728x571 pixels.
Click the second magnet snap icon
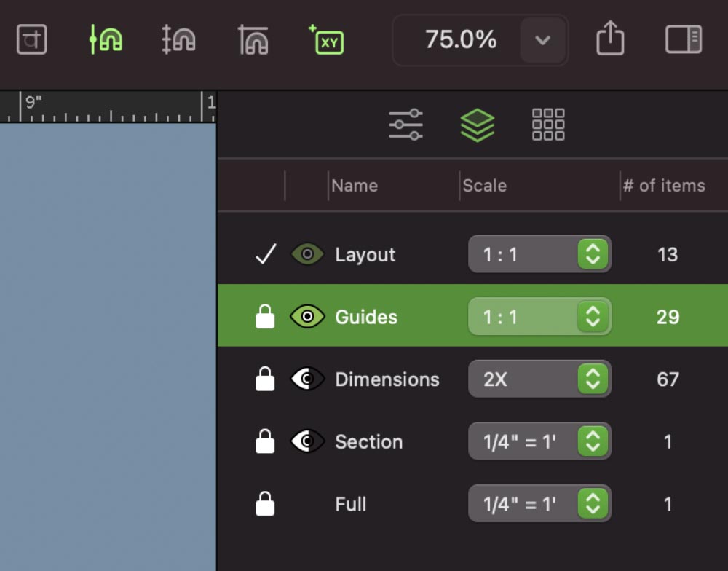[178, 40]
